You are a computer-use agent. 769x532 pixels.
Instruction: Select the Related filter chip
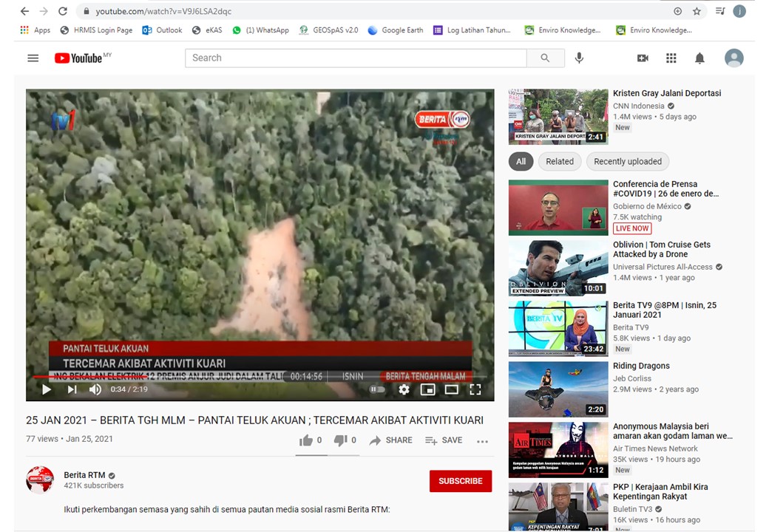coord(560,162)
